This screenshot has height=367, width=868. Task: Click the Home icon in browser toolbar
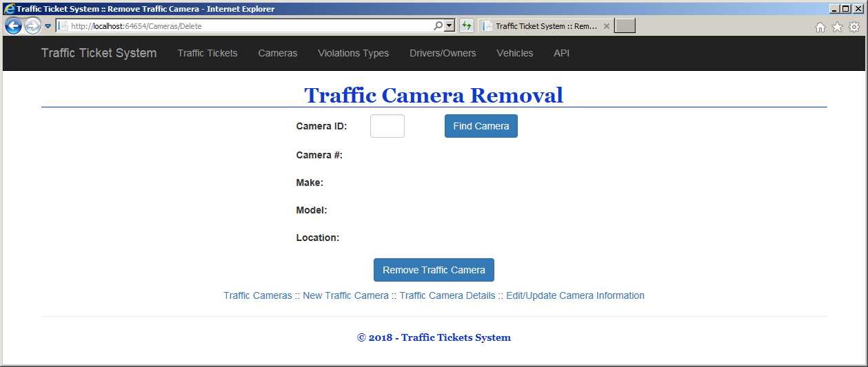(820, 27)
